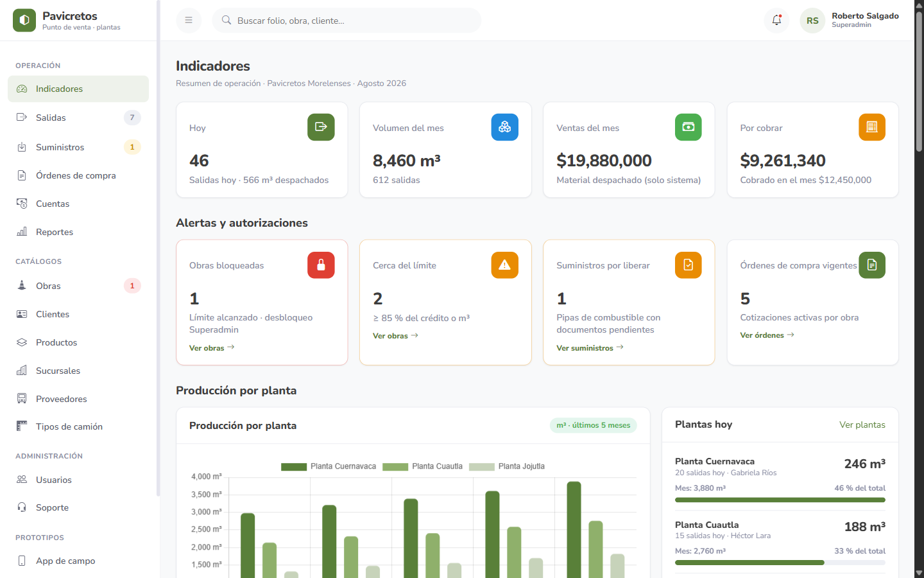Open the Ver plantas link
The image size is (924, 578).
point(862,425)
